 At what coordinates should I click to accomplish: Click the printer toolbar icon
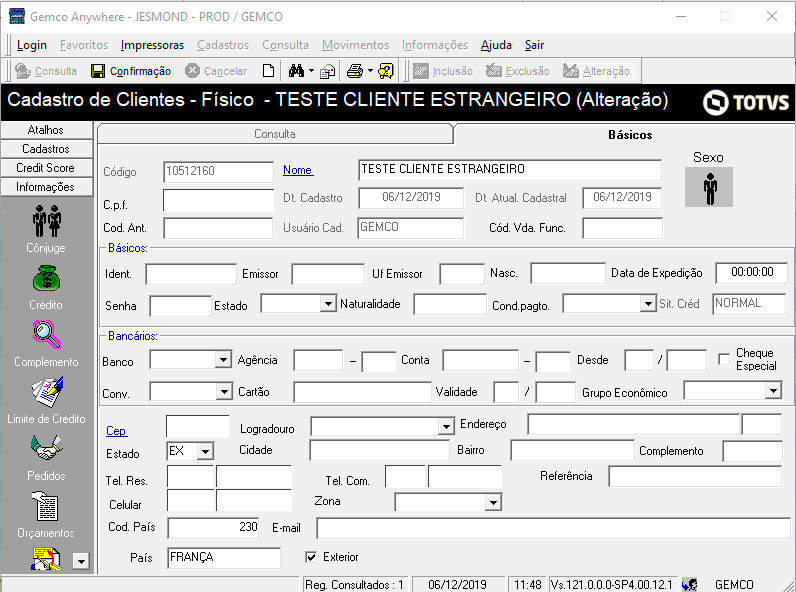pyautogui.click(x=355, y=71)
